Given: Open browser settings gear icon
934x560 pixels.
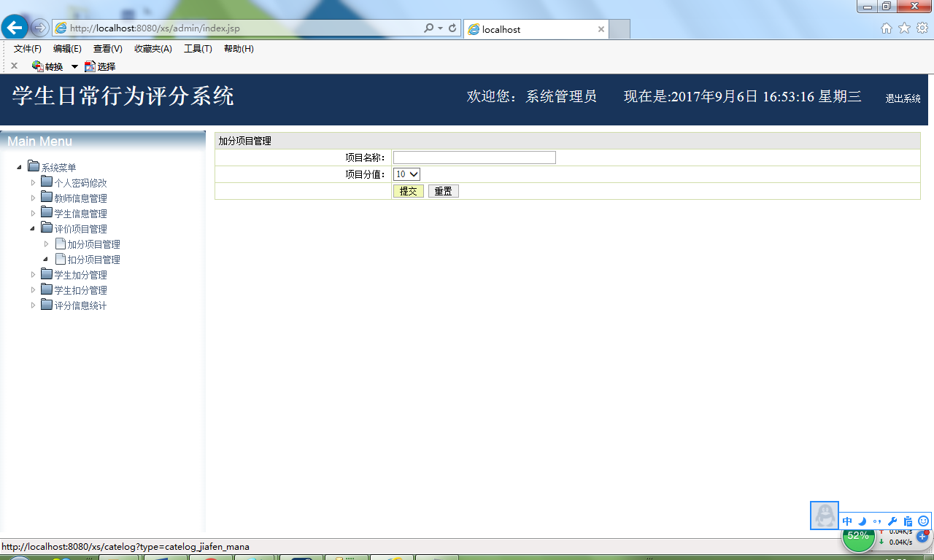Looking at the screenshot, I should pos(922,28).
